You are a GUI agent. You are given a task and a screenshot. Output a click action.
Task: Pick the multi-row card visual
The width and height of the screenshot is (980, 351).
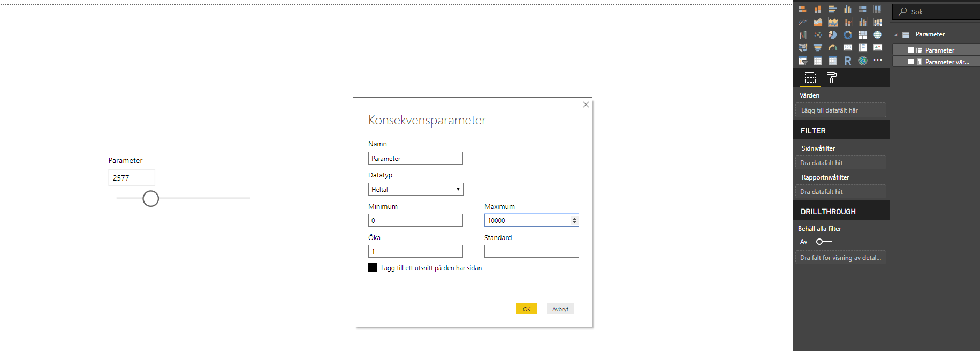click(x=862, y=48)
